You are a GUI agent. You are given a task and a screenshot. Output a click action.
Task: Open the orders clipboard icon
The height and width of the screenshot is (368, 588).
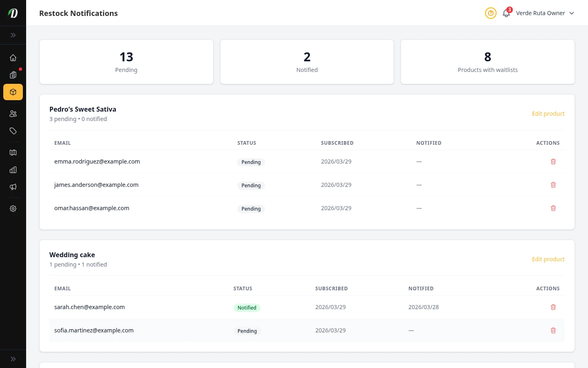[x=13, y=75]
